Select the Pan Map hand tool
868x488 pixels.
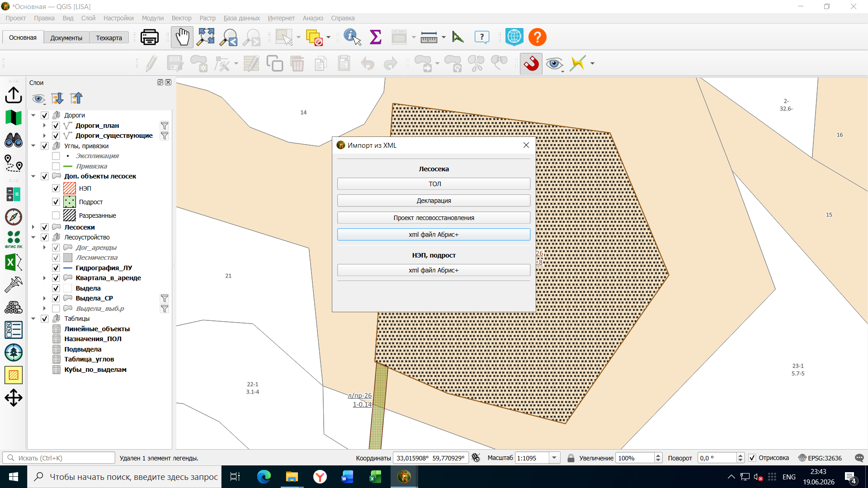pos(182,38)
